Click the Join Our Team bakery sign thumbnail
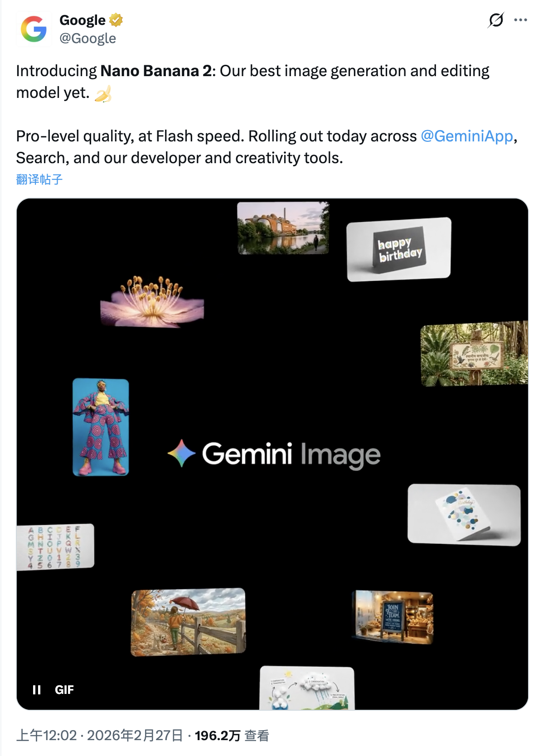The height and width of the screenshot is (756, 543). click(x=393, y=617)
